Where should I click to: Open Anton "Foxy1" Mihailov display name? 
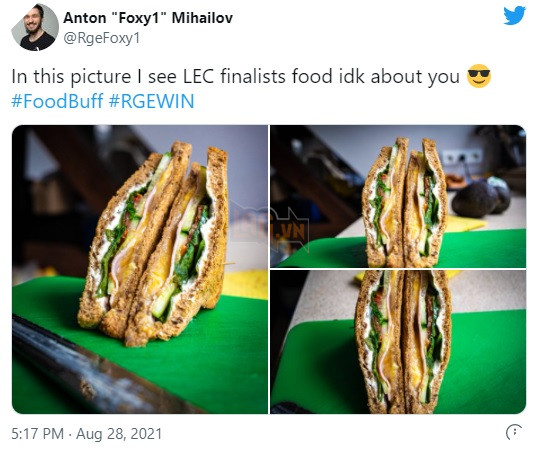[148, 18]
